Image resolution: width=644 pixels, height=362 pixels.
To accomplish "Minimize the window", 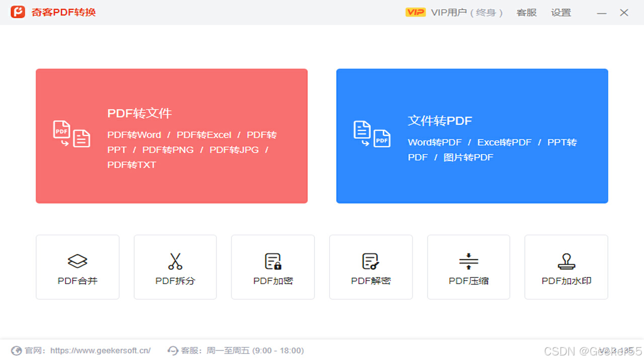I will (602, 13).
